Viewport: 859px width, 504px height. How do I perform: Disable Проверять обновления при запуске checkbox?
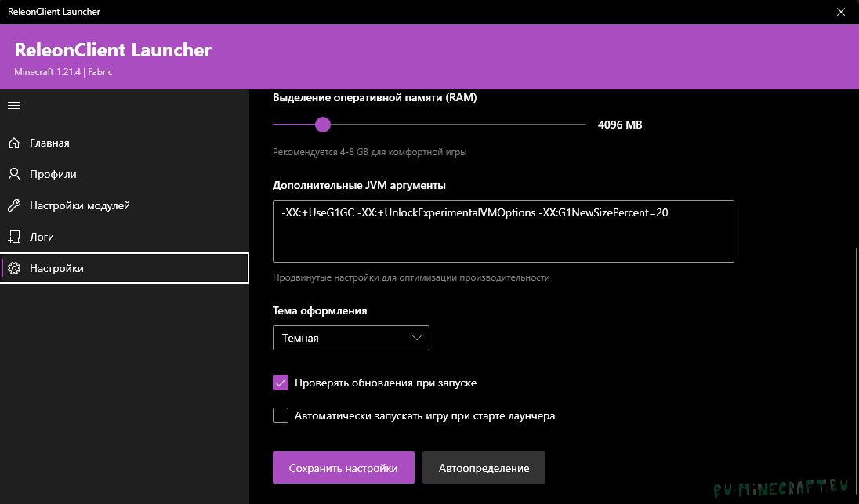(281, 383)
